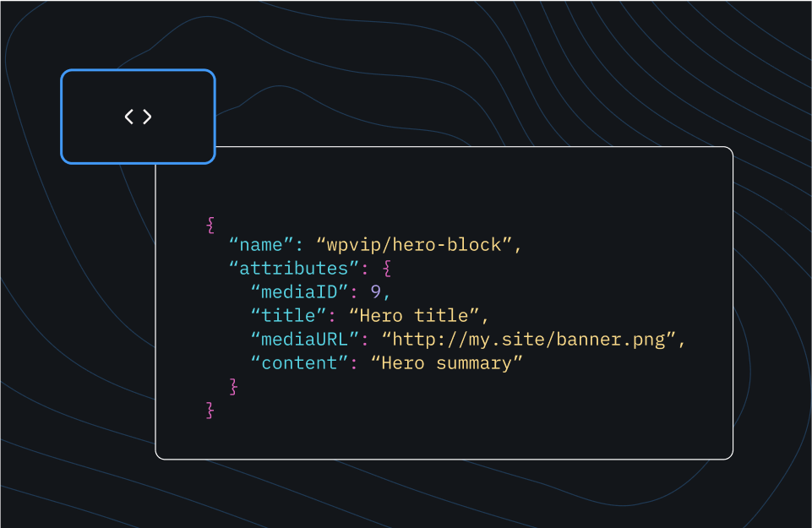812x528 pixels.
Task: Click the opening curly brace of the JSON
Action: 209,223
